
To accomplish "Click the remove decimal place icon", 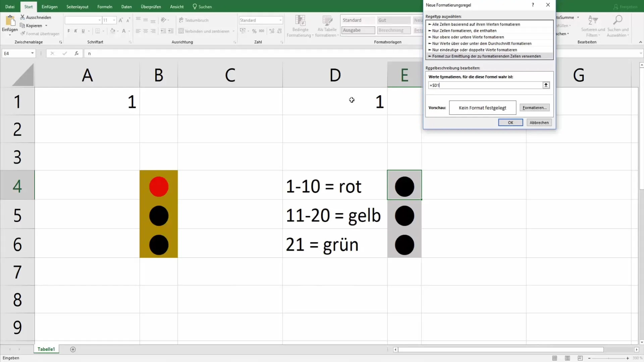I will [x=279, y=31].
